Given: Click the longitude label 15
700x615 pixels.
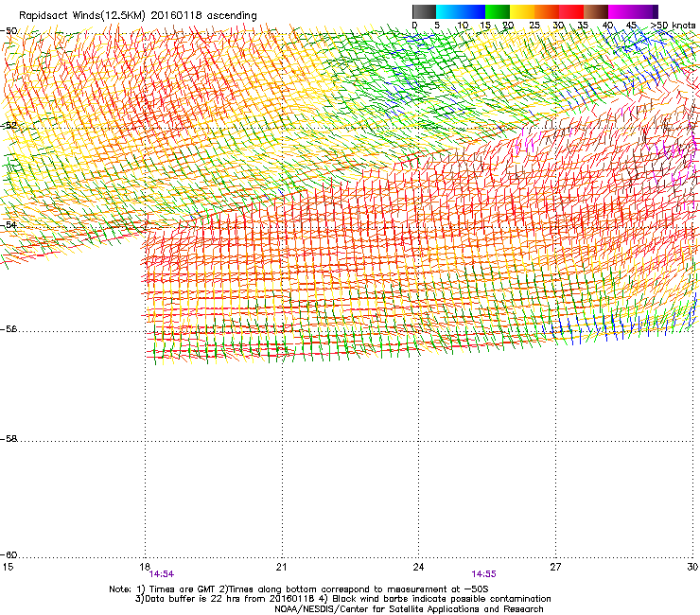Looking at the screenshot, I should pos(8,567).
